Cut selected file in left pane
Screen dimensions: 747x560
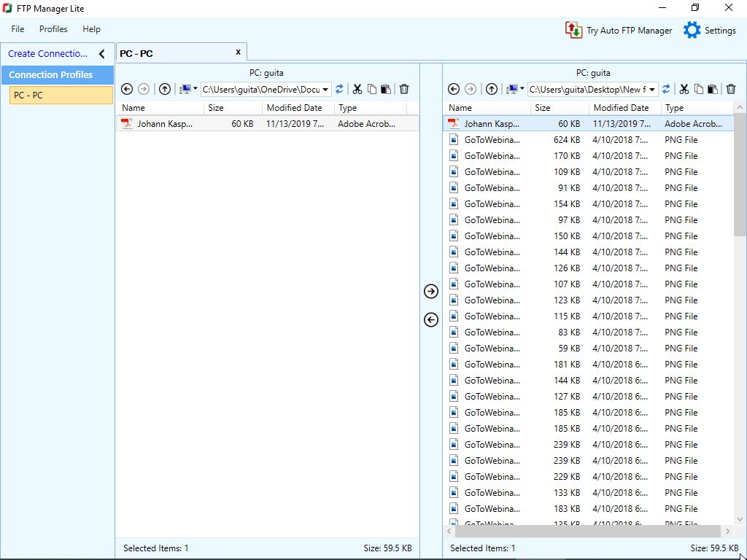[357, 89]
